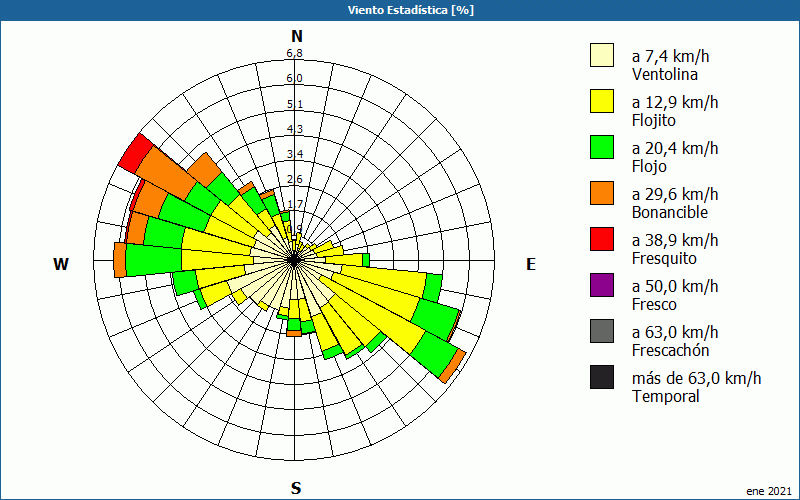Click the black Temporal legend swatch
The image size is (800, 500).
pos(602,377)
